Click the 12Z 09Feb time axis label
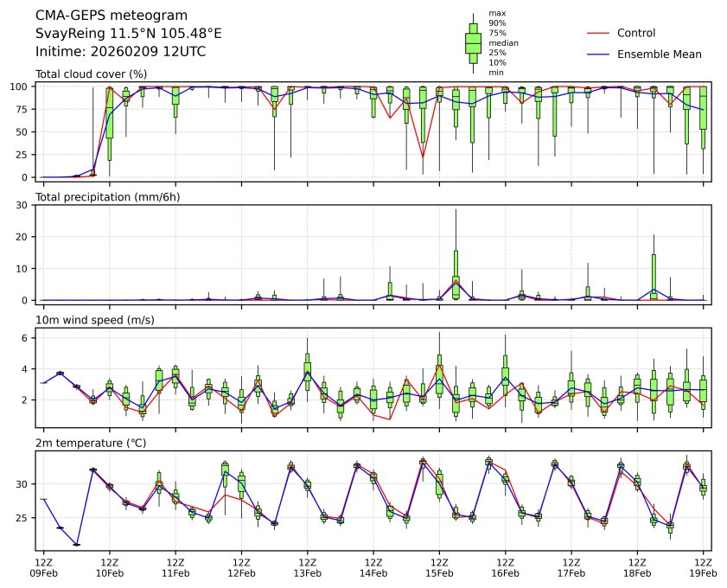Viewport: 727px width, 588px height. pos(43,567)
